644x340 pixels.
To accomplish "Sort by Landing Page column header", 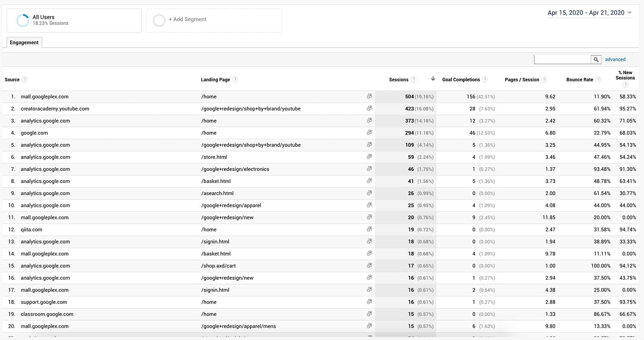I will point(215,80).
